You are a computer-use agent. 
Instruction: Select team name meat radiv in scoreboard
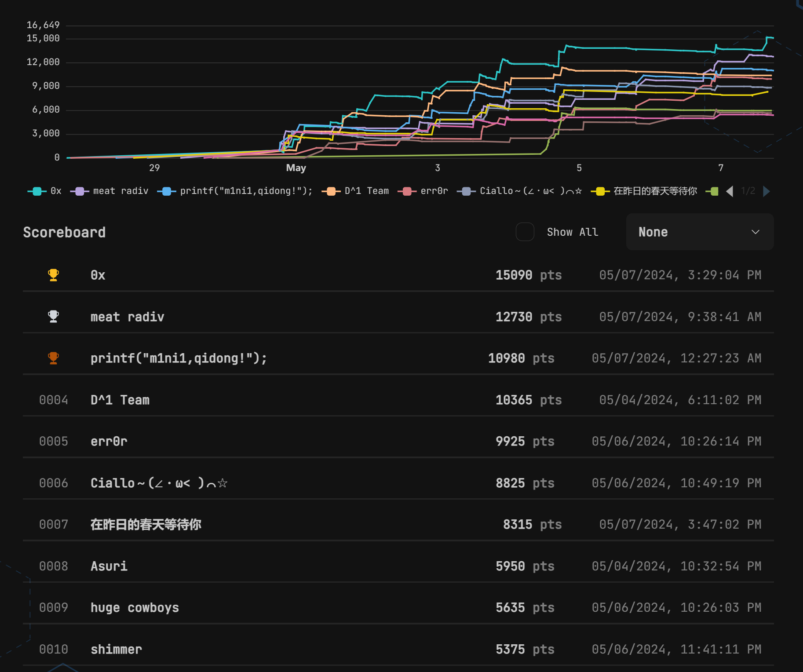[x=128, y=317]
